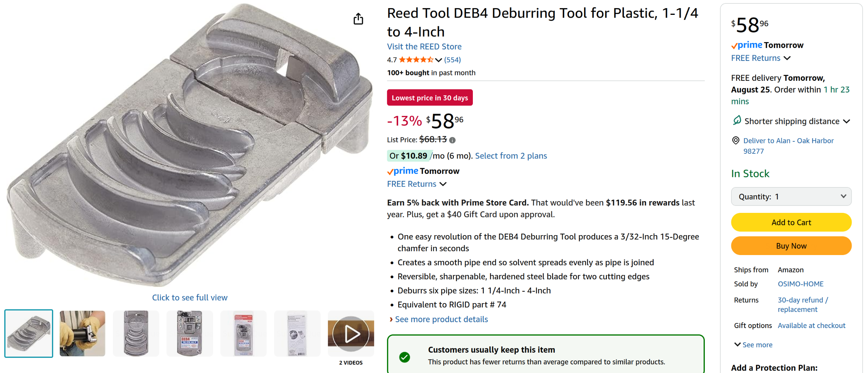The image size is (868, 373).
Task: Open the ratings breakdown chevron
Action: pyautogui.click(x=439, y=60)
